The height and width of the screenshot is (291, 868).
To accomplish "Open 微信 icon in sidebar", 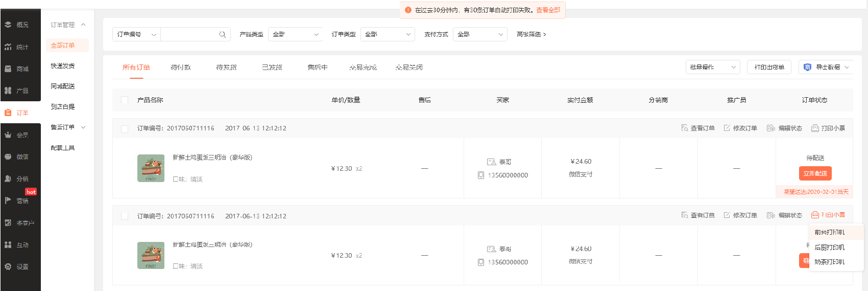I will (x=8, y=157).
